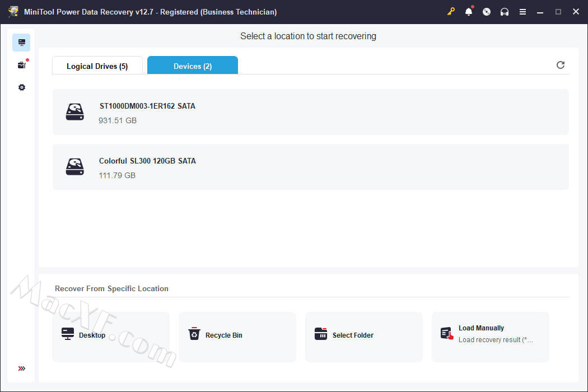588x392 pixels.
Task: Click the key registration icon
Action: click(451, 12)
